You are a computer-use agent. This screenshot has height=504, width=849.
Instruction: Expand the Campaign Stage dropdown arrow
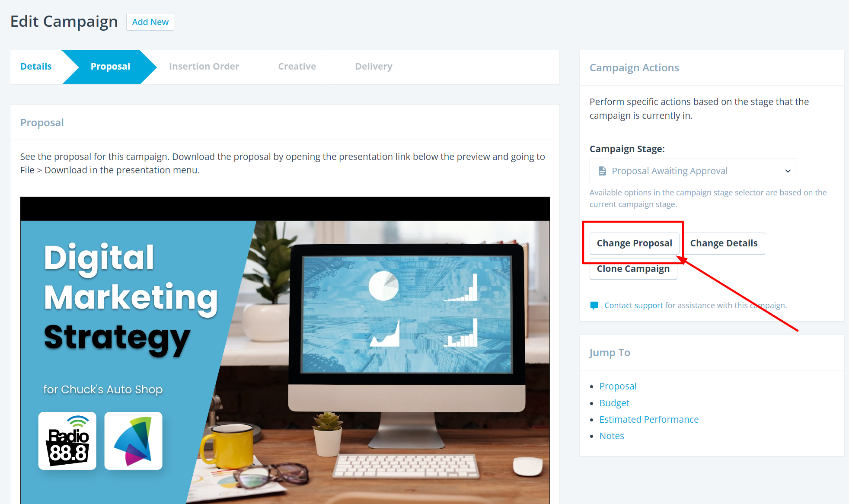pos(788,171)
